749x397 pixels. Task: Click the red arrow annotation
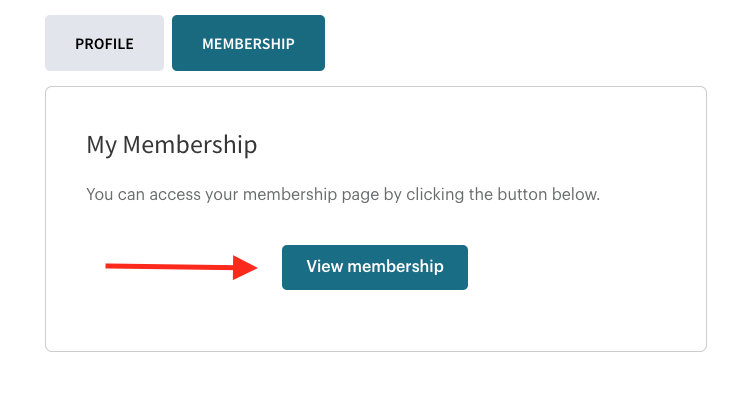coord(182,267)
